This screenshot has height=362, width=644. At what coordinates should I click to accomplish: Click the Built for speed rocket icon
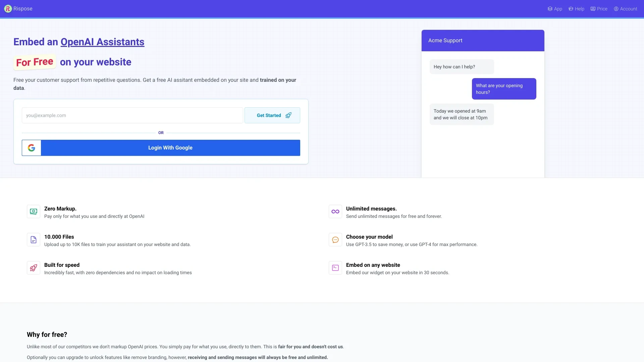(x=33, y=267)
